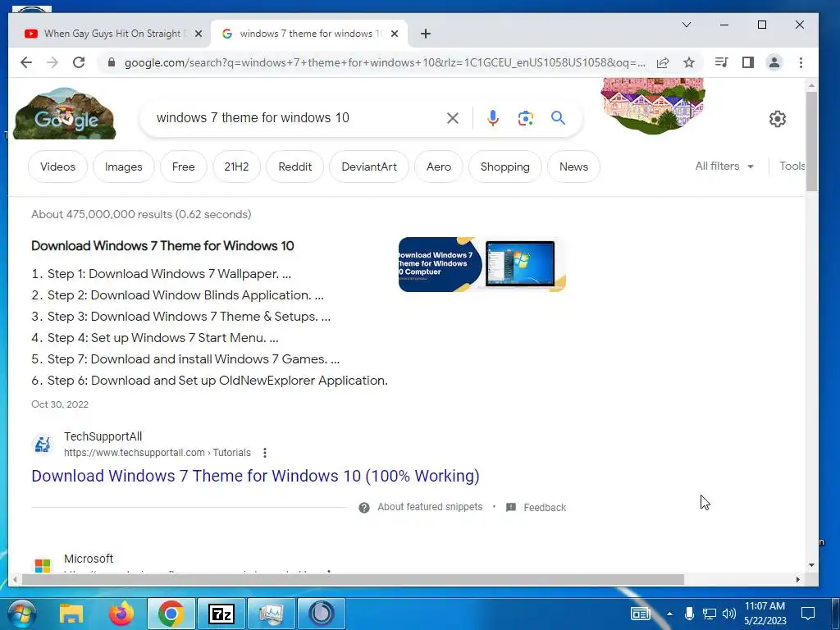Expand the All filters dropdown
Viewport: 840px width, 630px height.
coord(724,166)
